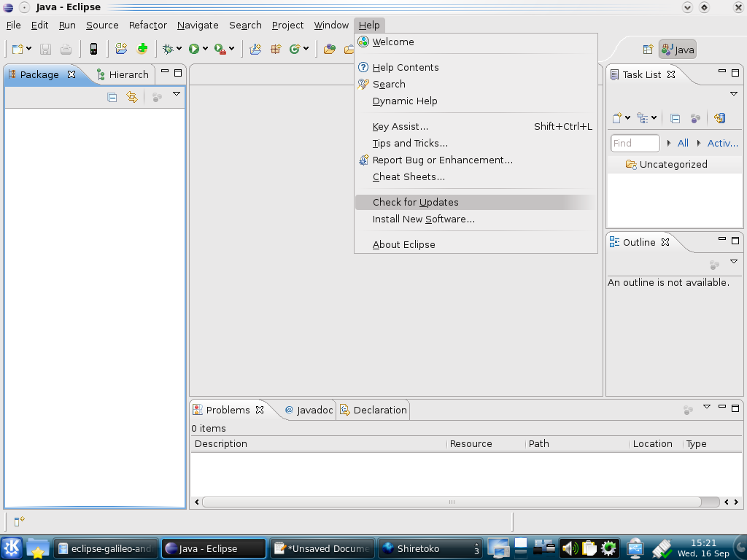Click the Open Perspective icon
Screen dimensions: 747x560
[x=648, y=50]
